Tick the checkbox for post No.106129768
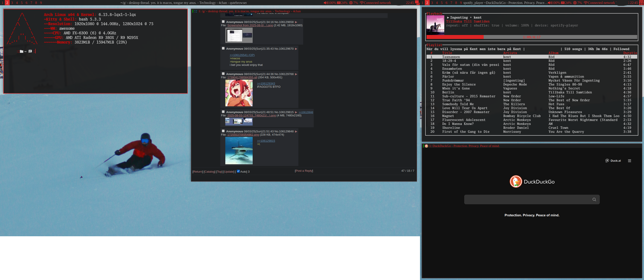The width and height of the screenshot is (644, 280). 223,74
